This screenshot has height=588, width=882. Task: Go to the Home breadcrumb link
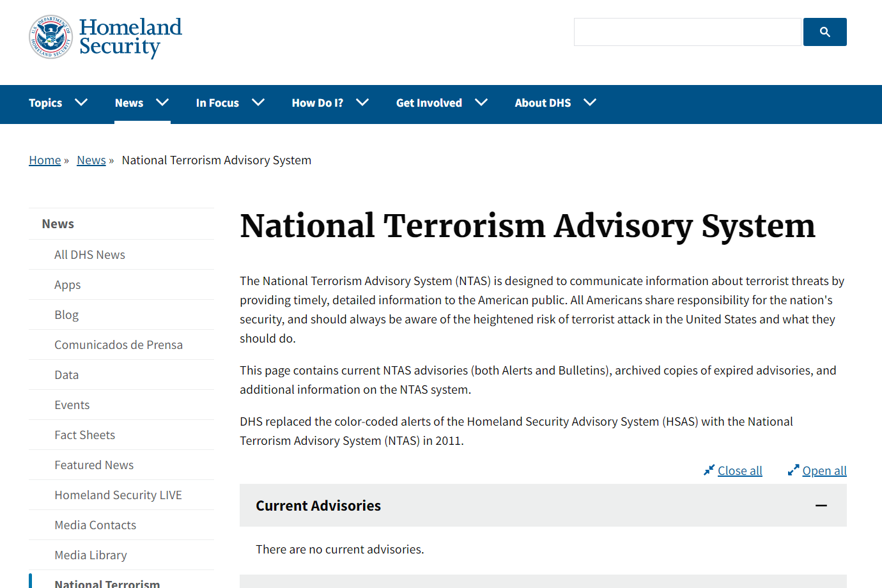[x=45, y=160]
